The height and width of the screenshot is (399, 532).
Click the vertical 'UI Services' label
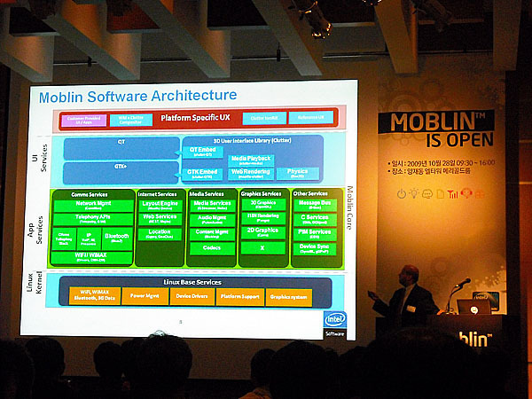(39, 158)
